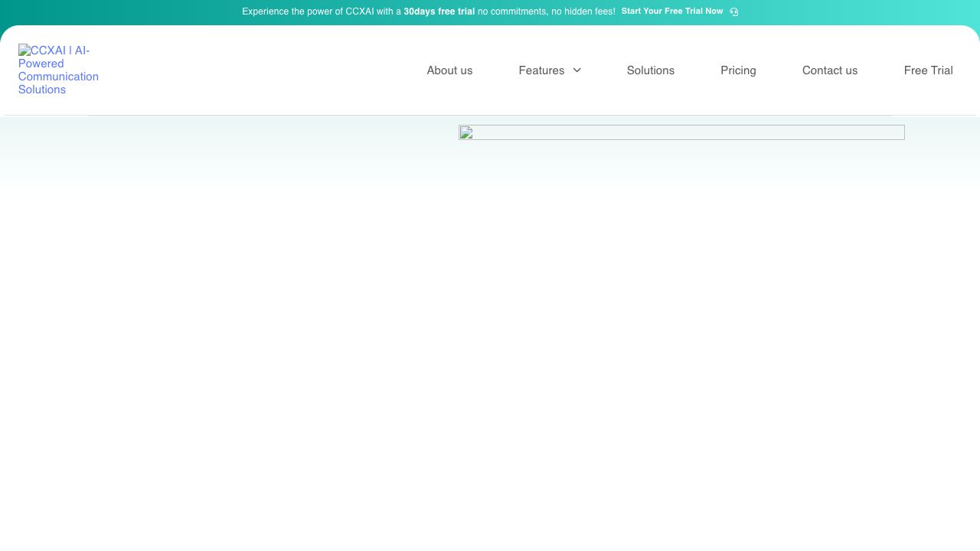Click the bold '30days free trial' banner text
980x551 pixels.
coord(439,11)
